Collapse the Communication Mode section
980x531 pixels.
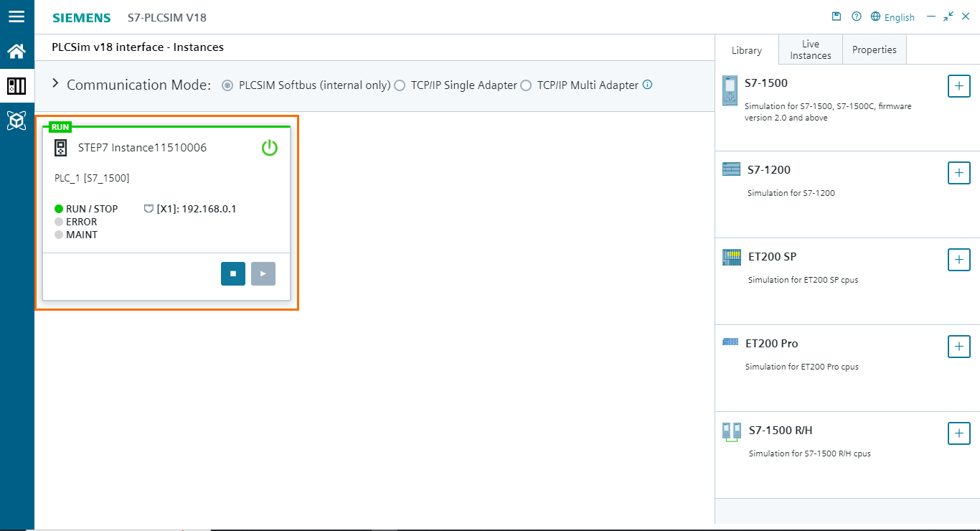55,83
